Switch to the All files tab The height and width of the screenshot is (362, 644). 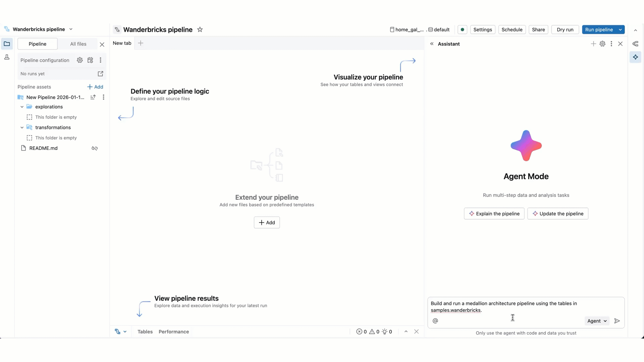[78, 44]
